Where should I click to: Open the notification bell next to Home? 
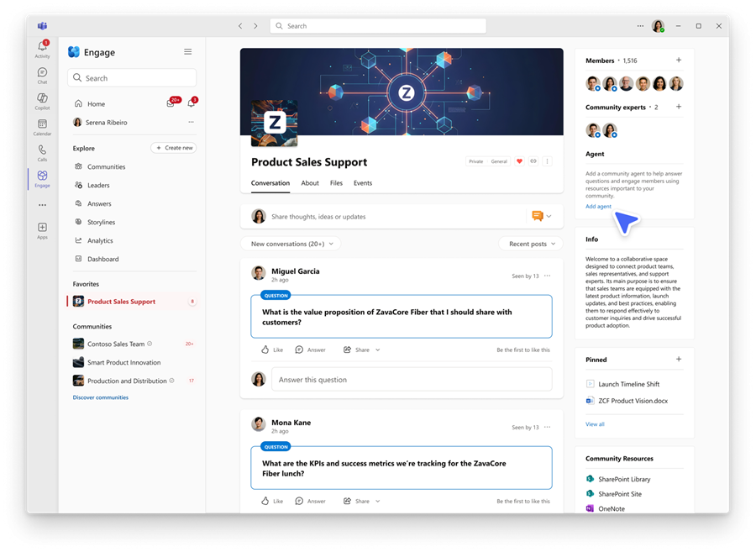pos(192,101)
